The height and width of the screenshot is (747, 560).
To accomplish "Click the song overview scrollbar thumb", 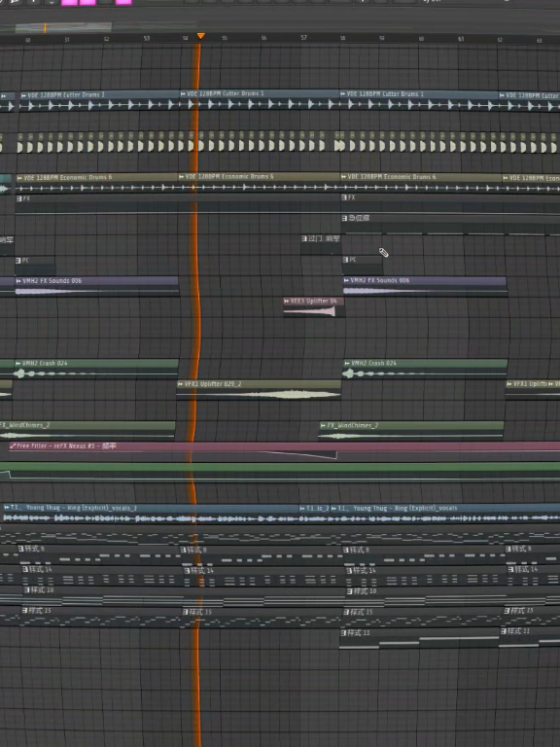I will pos(63,27).
